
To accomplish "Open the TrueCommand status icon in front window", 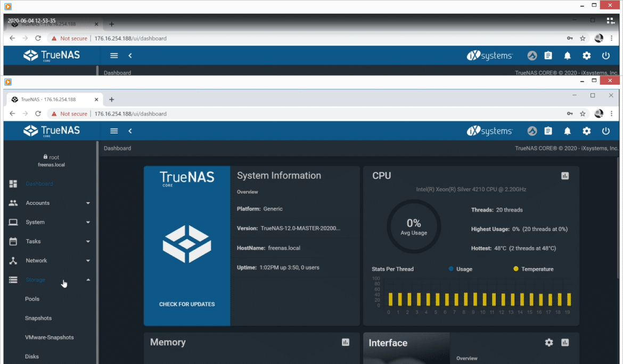I will [532, 131].
